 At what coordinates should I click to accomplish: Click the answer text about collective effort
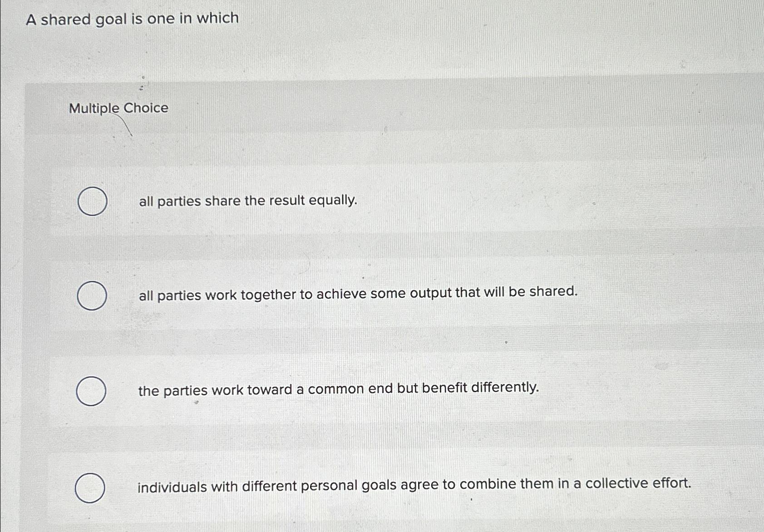(x=414, y=485)
